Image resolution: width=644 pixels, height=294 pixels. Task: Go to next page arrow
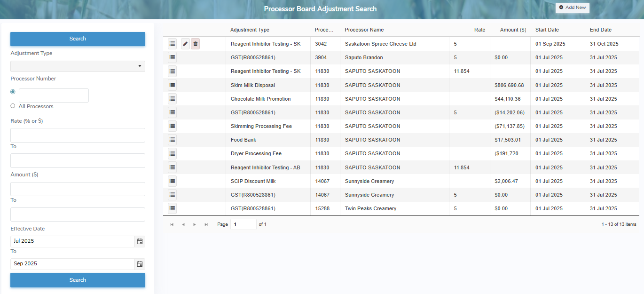point(194,224)
